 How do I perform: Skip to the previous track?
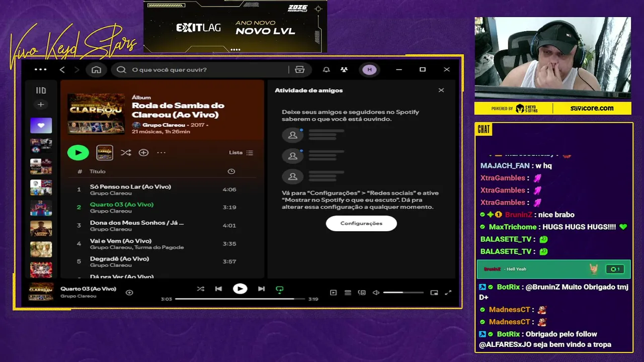[218, 289]
